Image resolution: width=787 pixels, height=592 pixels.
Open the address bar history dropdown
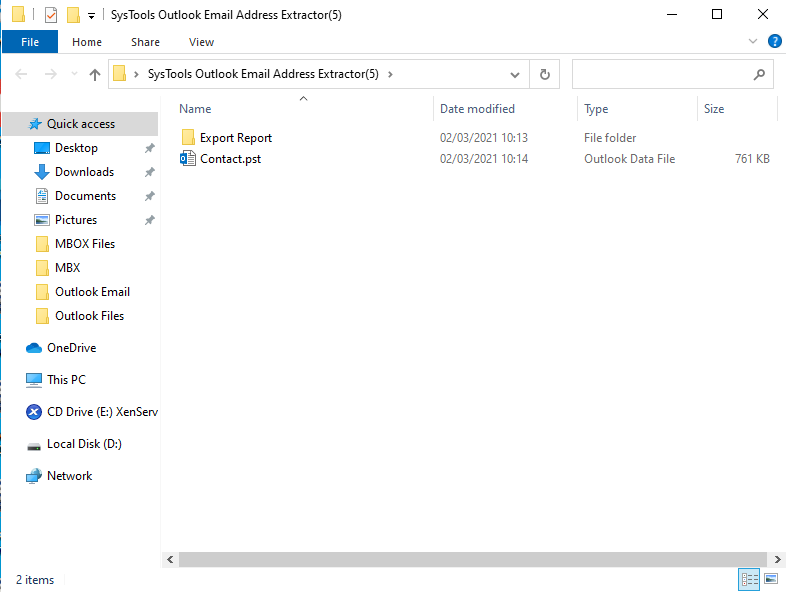[514, 75]
